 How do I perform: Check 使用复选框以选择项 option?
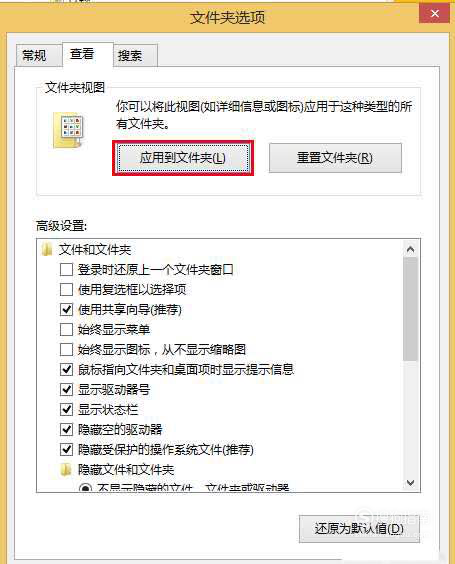pos(66,290)
